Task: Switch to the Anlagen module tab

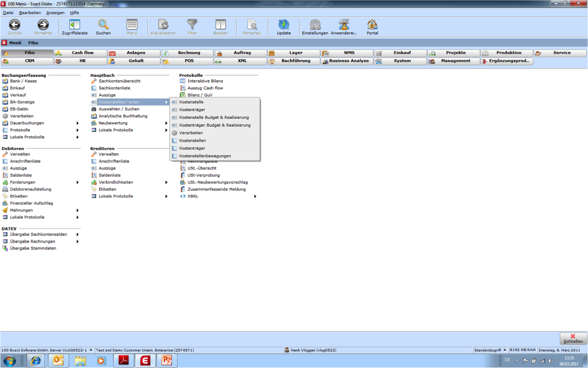Action: click(x=134, y=53)
